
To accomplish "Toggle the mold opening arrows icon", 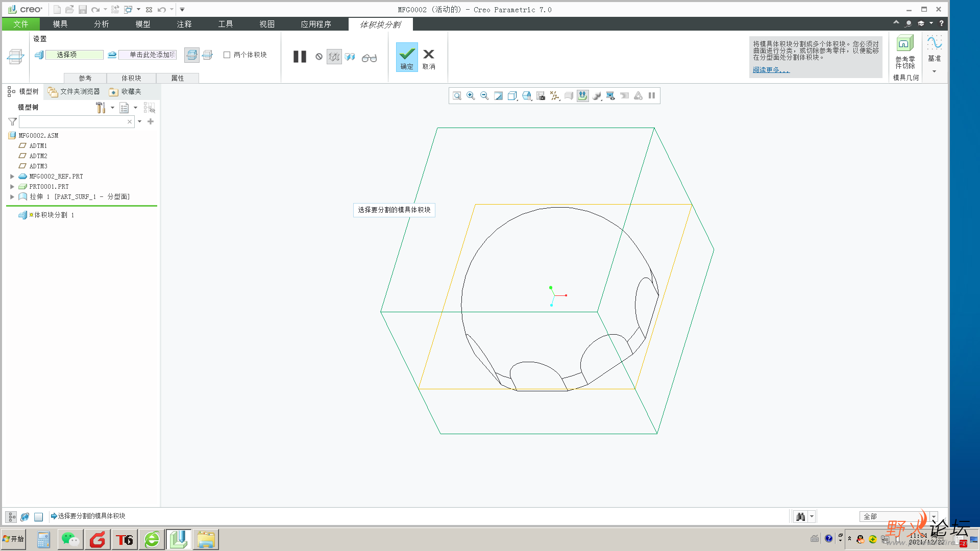I will pyautogui.click(x=582, y=96).
